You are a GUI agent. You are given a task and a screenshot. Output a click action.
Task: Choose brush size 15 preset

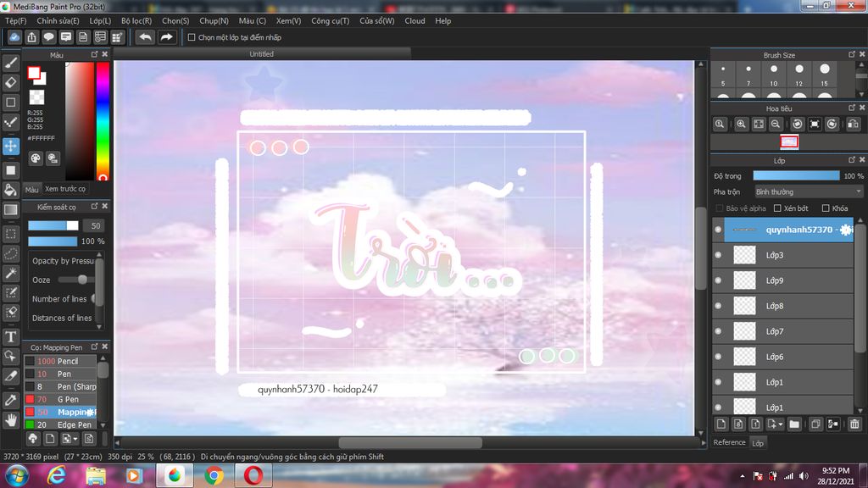824,74
